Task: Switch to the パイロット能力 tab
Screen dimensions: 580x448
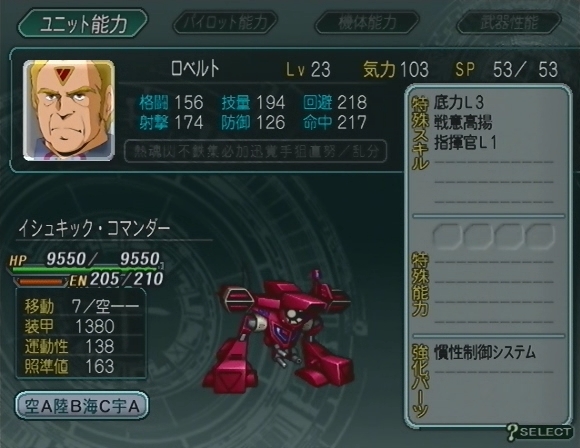Action: tap(225, 23)
